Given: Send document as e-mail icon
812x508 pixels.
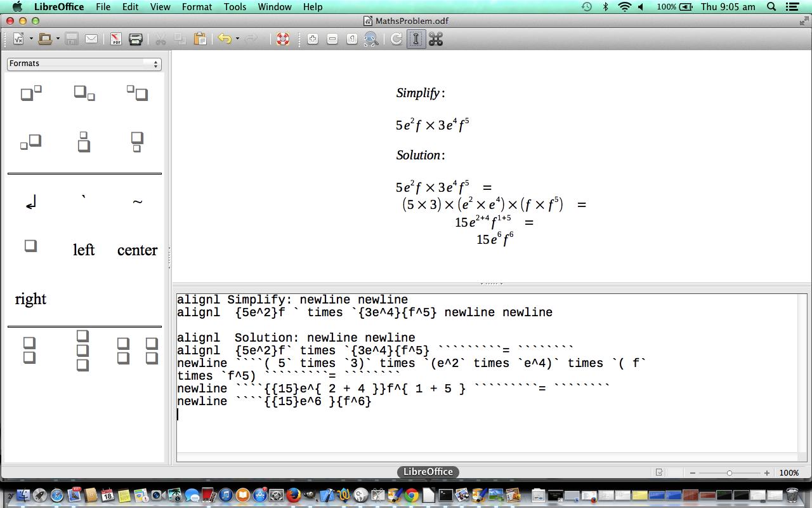Looking at the screenshot, I should [x=91, y=39].
